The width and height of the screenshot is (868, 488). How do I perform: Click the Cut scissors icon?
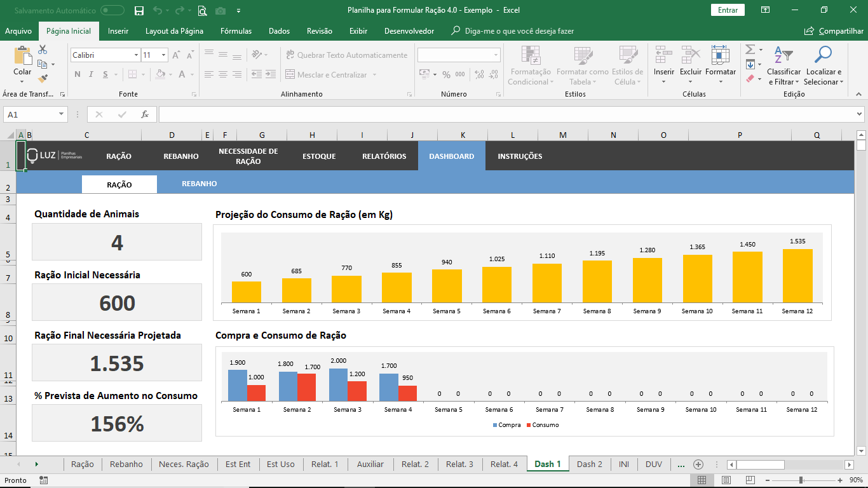click(43, 50)
